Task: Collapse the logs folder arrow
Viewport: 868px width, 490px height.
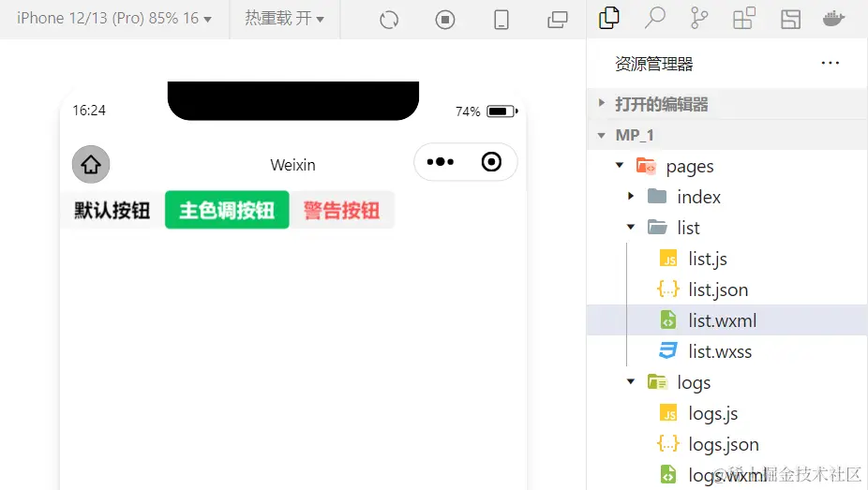Action: point(631,381)
